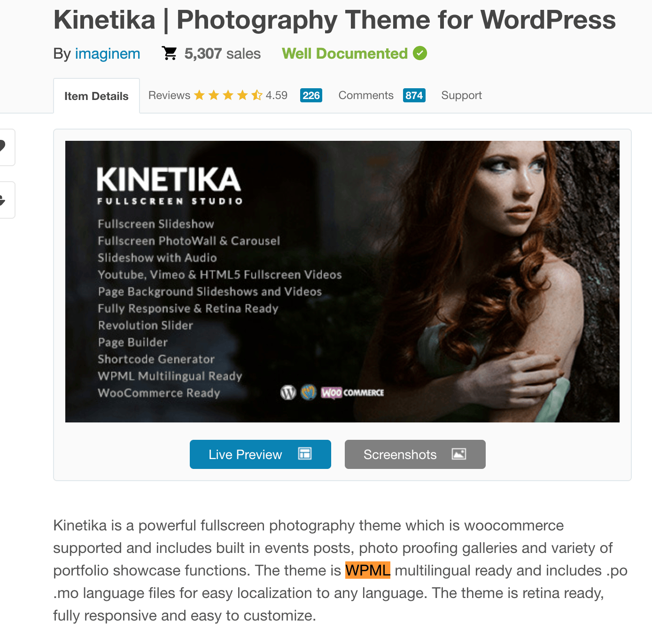Image resolution: width=652 pixels, height=644 pixels.
Task: Click the shopping cart sales icon
Action: click(x=169, y=53)
